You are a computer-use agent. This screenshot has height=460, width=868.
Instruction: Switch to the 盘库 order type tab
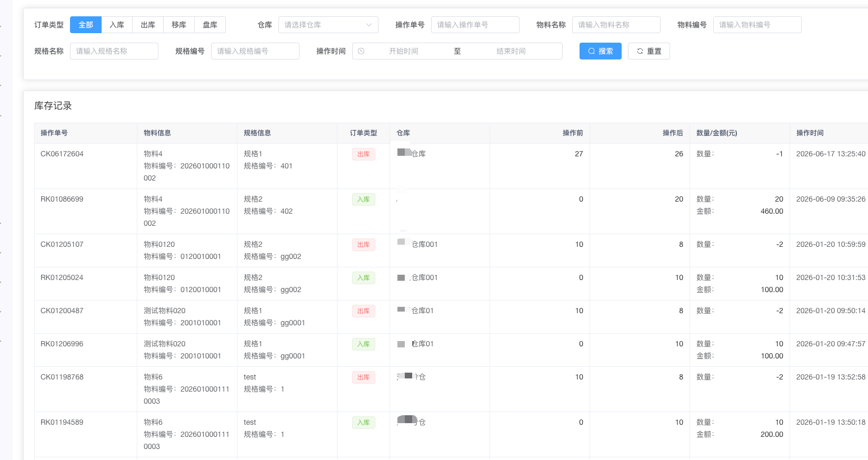pyautogui.click(x=210, y=25)
